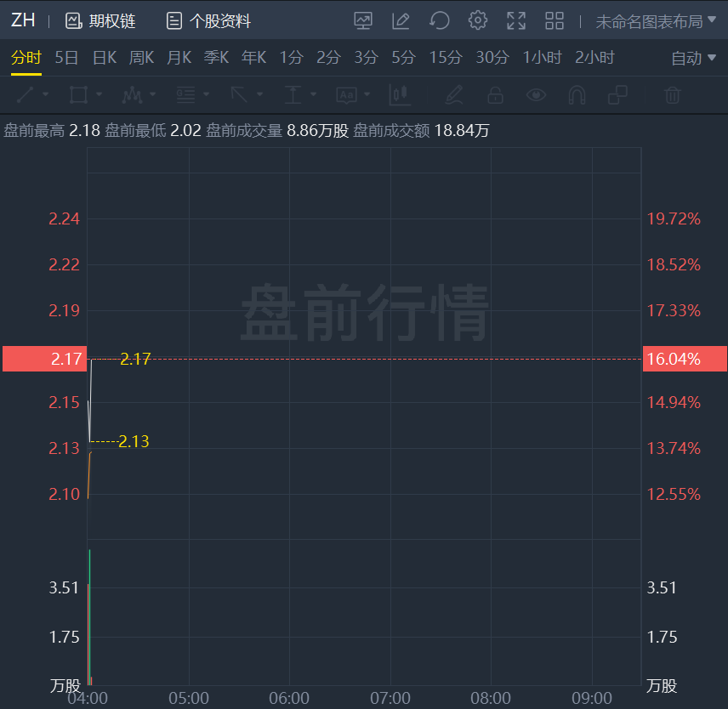
Task: Click the 09:00 time axis label
Action: click(592, 698)
